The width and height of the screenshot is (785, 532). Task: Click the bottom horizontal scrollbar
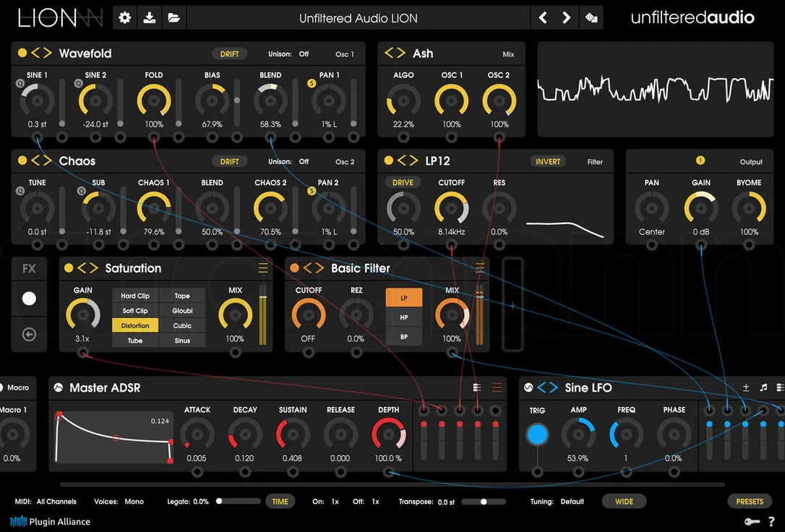pyautogui.click(x=392, y=484)
